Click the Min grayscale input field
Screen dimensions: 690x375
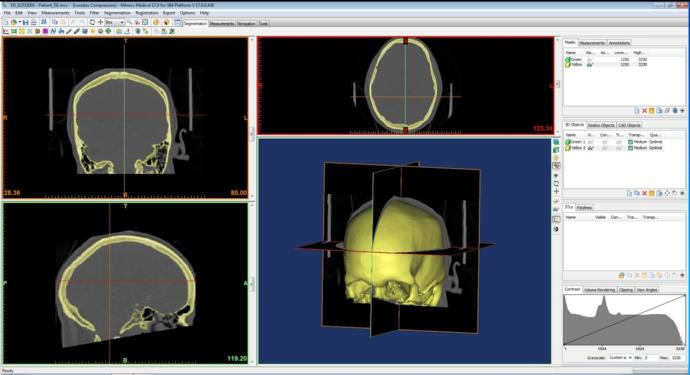click(x=651, y=358)
